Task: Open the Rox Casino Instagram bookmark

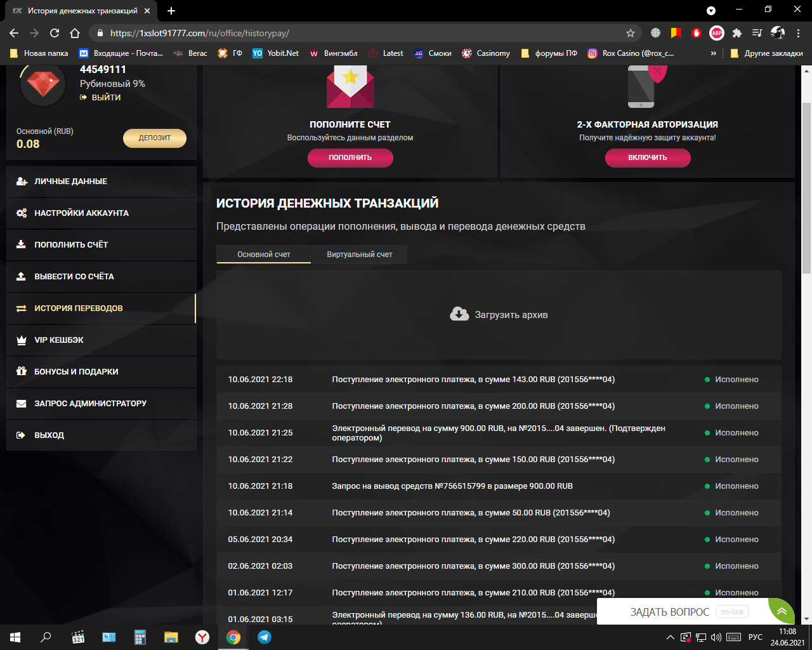Action: [631, 53]
